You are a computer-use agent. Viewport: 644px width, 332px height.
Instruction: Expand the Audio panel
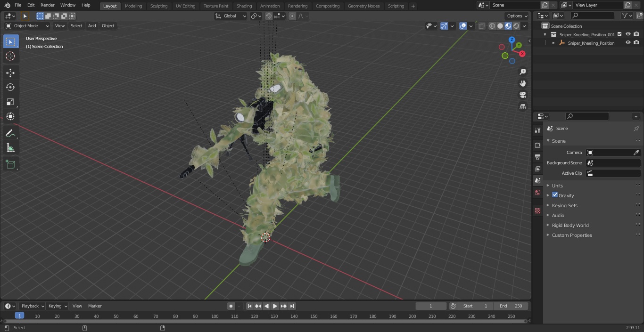(558, 215)
